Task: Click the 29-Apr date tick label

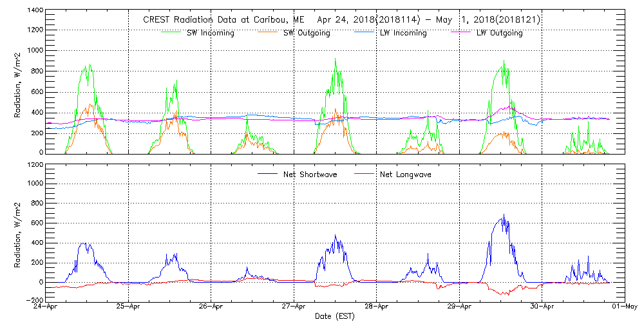Action: (x=459, y=307)
